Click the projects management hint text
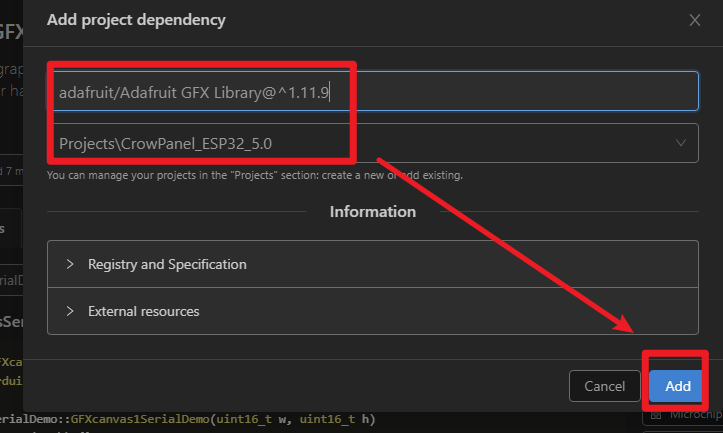 pos(255,175)
